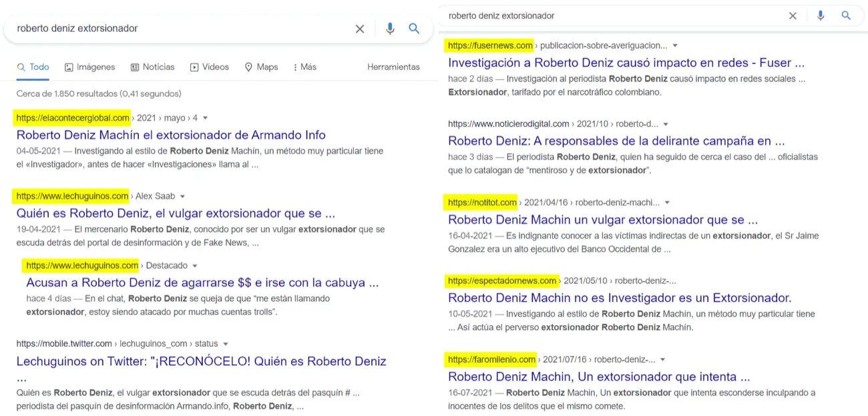Image resolution: width=868 pixels, height=416 pixels.
Task: Click inside the left search text field
Action: [180, 29]
